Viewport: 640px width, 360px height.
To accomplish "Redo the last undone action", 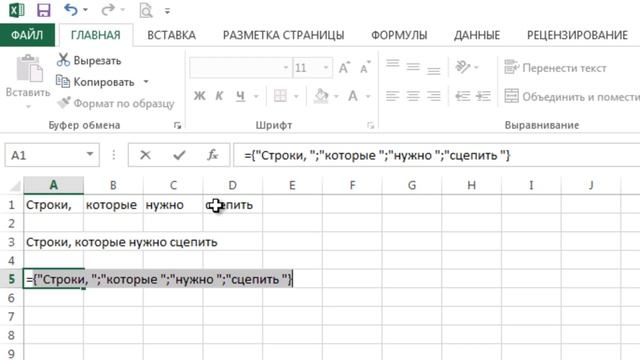I will coord(108,9).
